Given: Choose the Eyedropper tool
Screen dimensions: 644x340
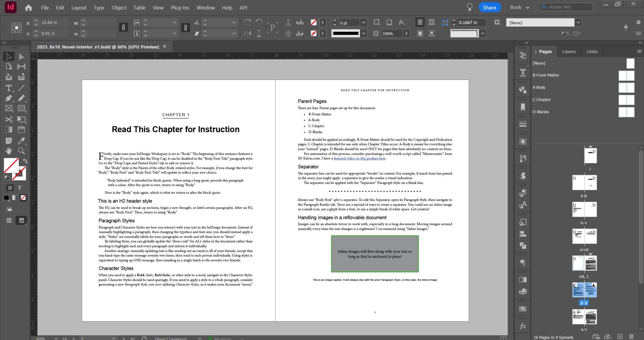Looking at the screenshot, I should (21, 141).
